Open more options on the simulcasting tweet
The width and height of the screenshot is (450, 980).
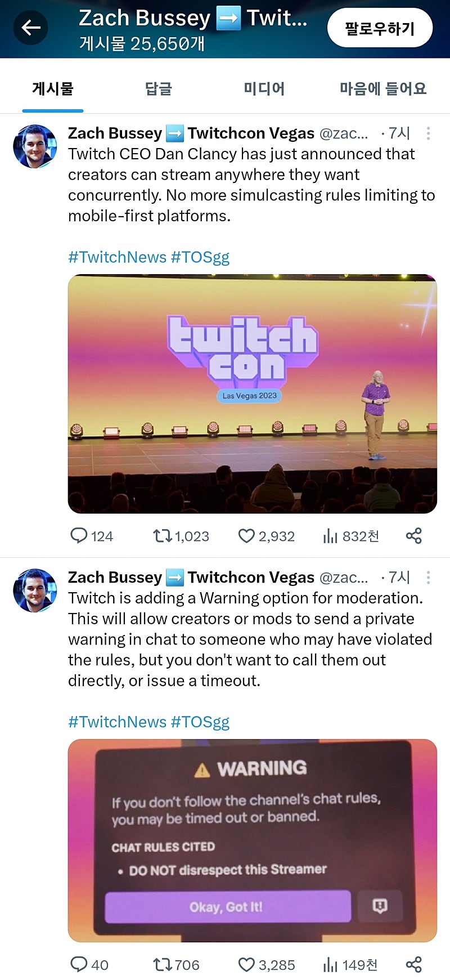(x=428, y=133)
